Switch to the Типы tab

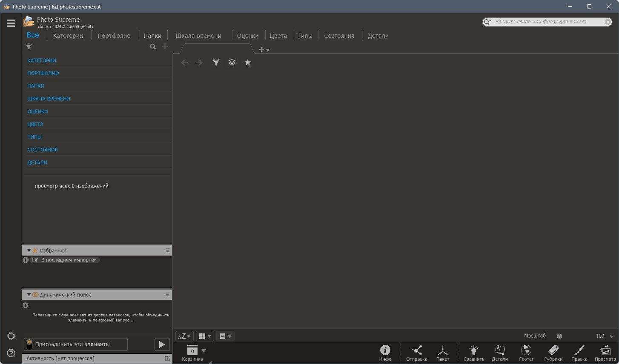(305, 36)
